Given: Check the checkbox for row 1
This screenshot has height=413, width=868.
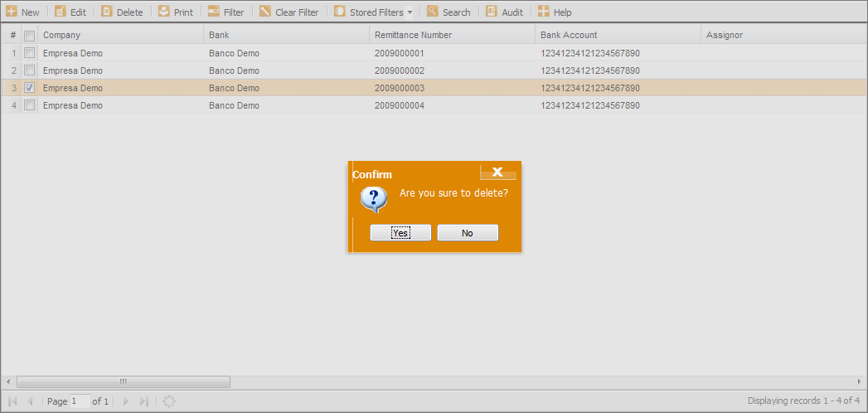Looking at the screenshot, I should 30,53.
